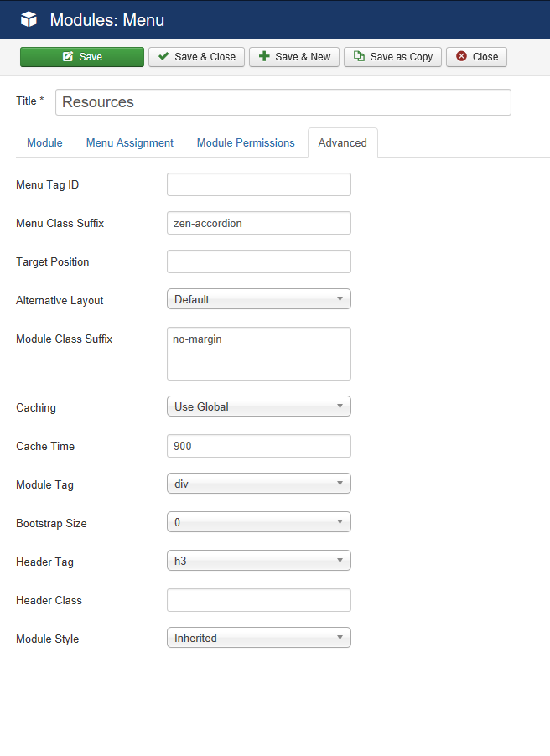Switch to the Module tab
This screenshot has width=550, height=756.
pos(45,142)
